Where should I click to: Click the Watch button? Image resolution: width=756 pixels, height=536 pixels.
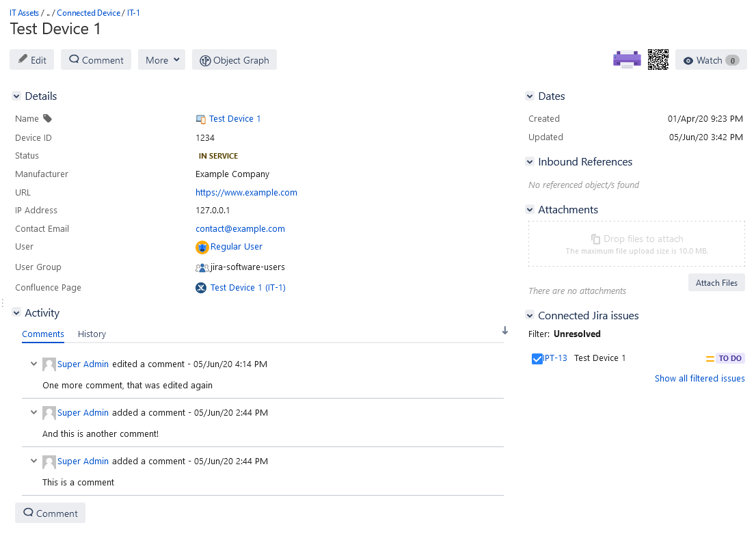(711, 60)
